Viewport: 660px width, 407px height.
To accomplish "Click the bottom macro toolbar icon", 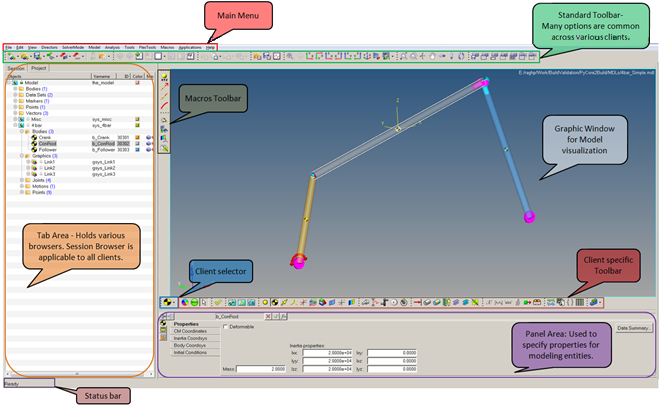I will (x=164, y=148).
